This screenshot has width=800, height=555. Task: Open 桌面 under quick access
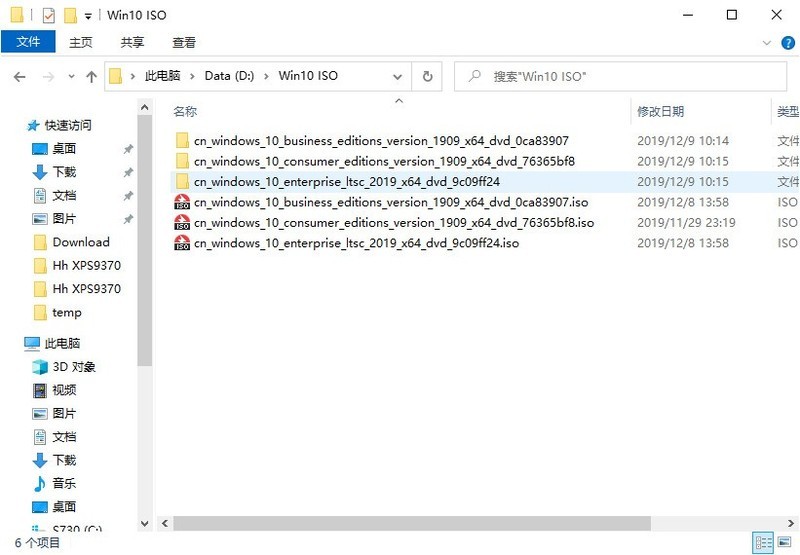coord(64,148)
